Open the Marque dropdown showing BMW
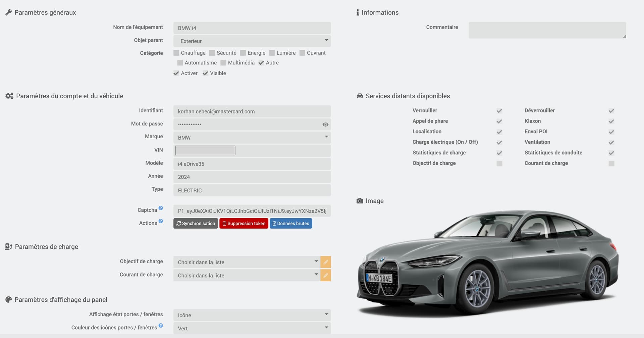This screenshot has height=338, width=644. click(x=252, y=137)
